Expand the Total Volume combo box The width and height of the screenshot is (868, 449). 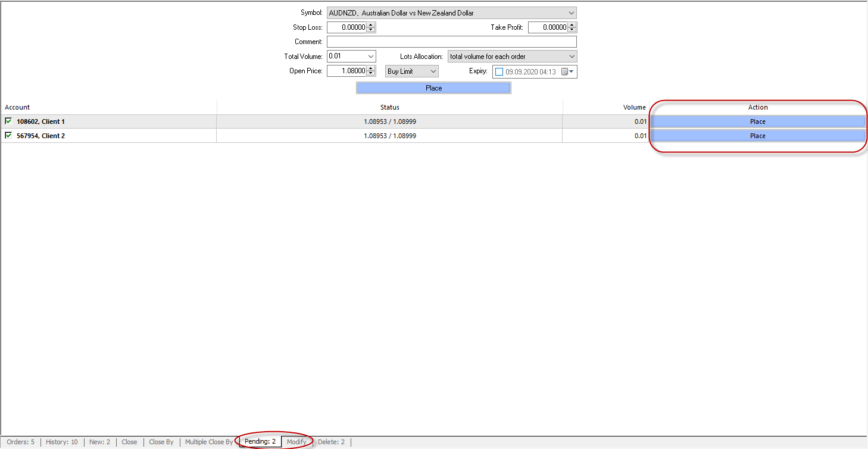370,57
